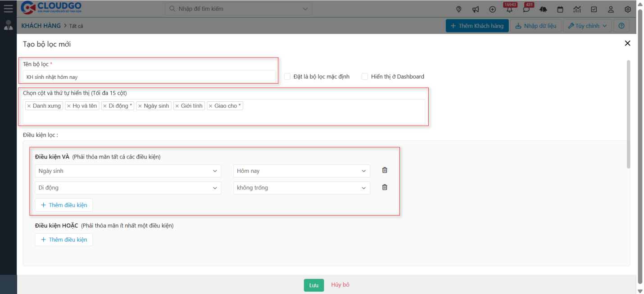
Task: Expand the Hôm nay condition dropdown
Action: (x=301, y=171)
